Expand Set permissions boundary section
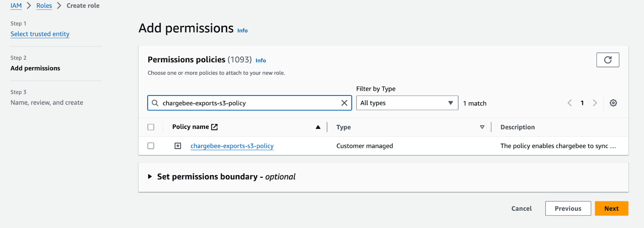 (x=150, y=177)
